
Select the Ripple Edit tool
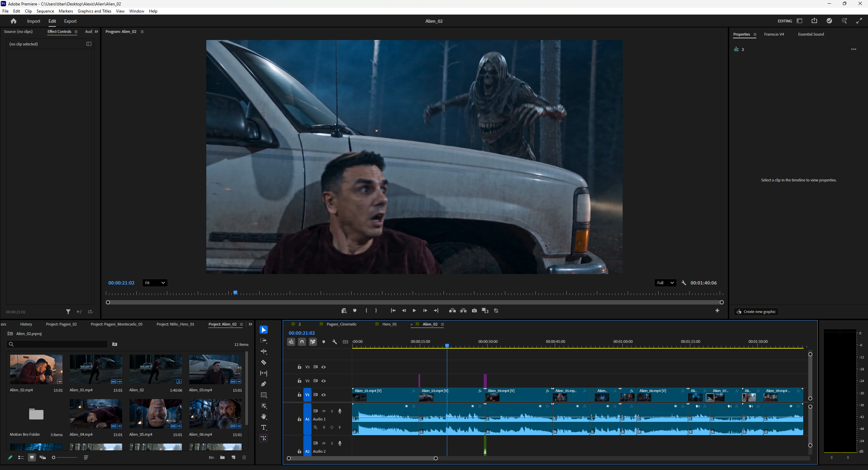tap(264, 351)
